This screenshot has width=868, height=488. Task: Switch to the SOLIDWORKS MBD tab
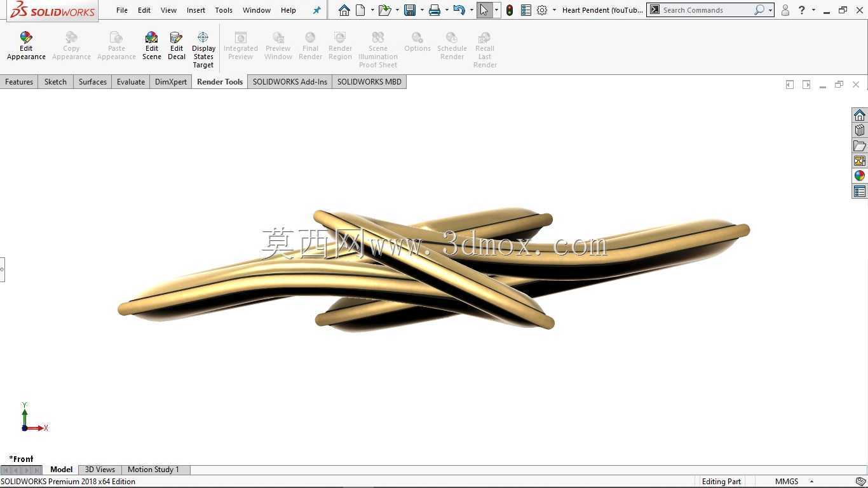tap(369, 82)
